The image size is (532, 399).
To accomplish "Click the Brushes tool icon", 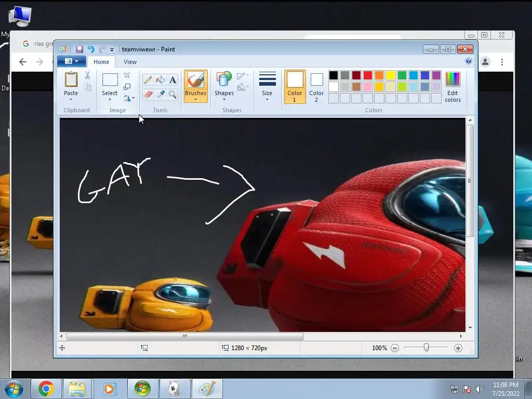I will (x=196, y=80).
